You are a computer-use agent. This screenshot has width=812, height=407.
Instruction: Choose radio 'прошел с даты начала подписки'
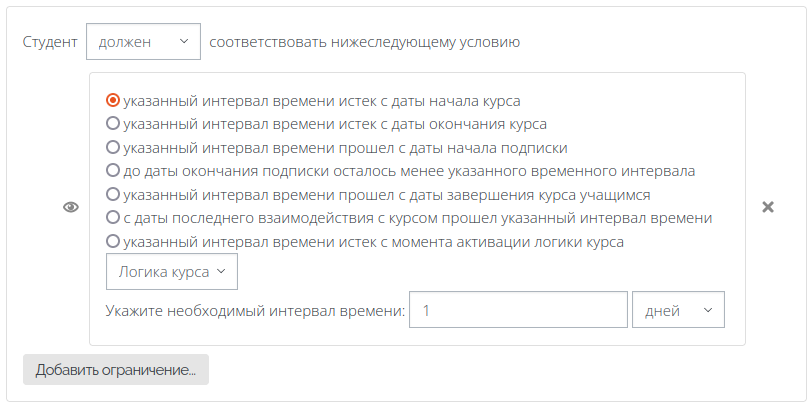pos(113,147)
